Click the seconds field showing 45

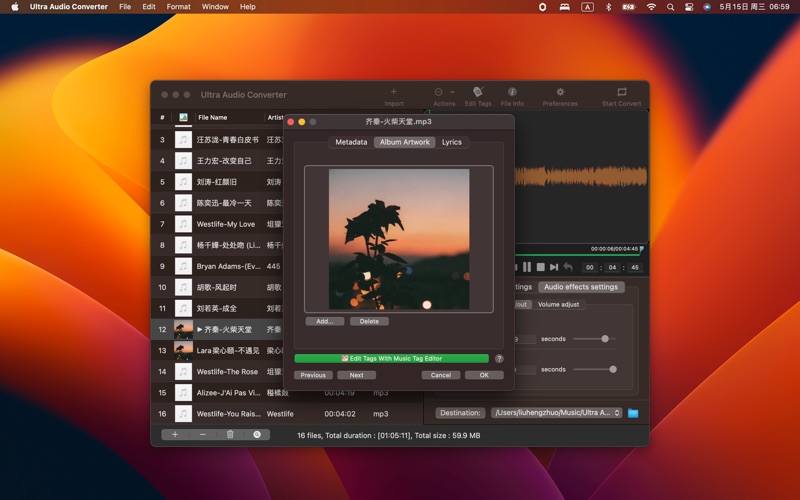click(x=635, y=267)
